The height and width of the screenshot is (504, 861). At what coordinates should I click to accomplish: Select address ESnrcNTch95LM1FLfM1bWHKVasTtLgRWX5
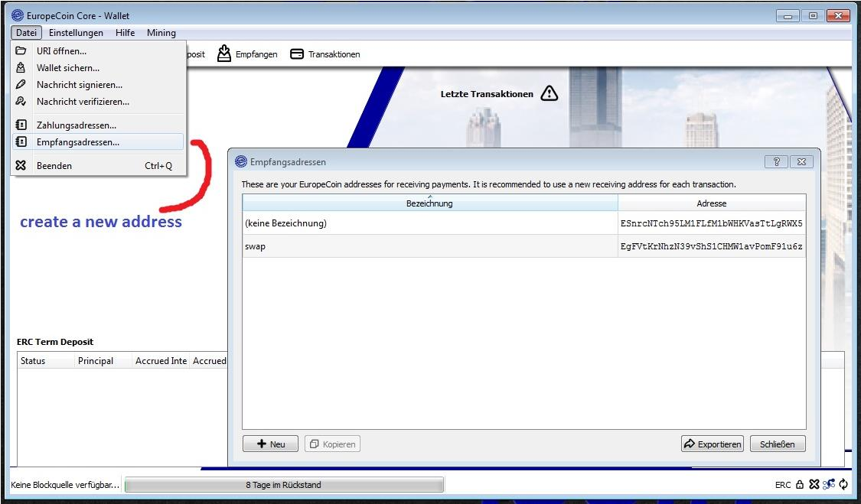pyautogui.click(x=712, y=223)
